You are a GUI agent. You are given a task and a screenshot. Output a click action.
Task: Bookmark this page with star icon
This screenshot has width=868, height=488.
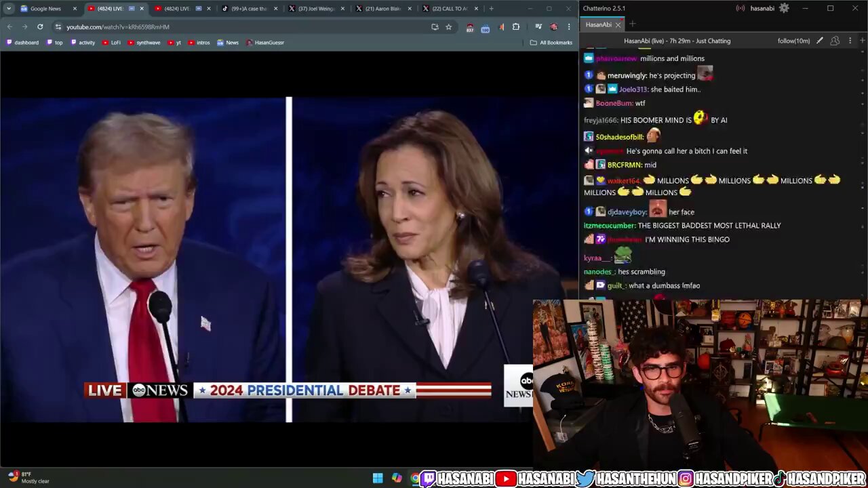click(x=448, y=26)
